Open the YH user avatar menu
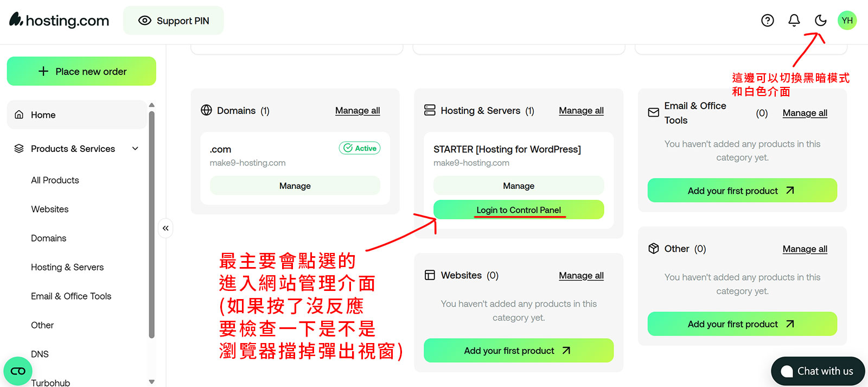868x387 pixels. [847, 21]
